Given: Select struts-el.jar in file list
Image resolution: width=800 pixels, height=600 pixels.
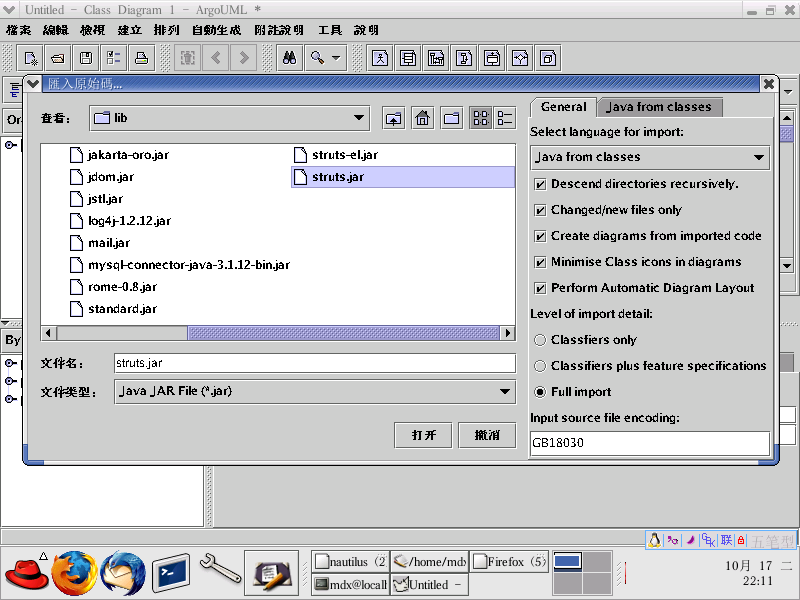Looking at the screenshot, I should click(336, 155).
